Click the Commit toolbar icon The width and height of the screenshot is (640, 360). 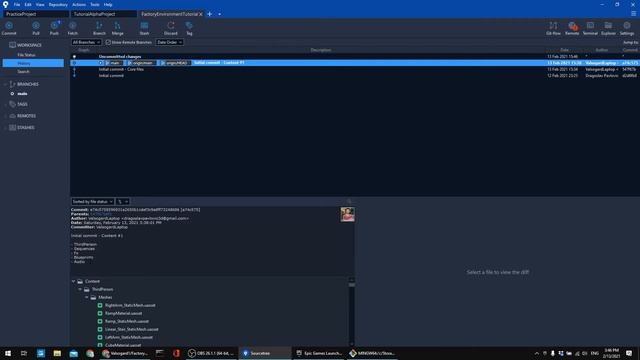[x=9, y=28]
